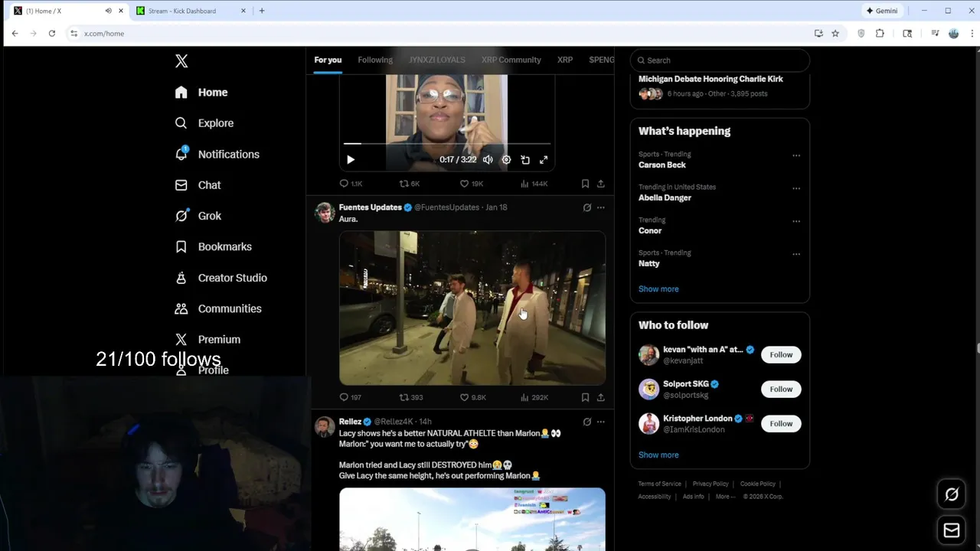Open more options on Rellez post
Screen dimensions: 980x551
(601, 422)
